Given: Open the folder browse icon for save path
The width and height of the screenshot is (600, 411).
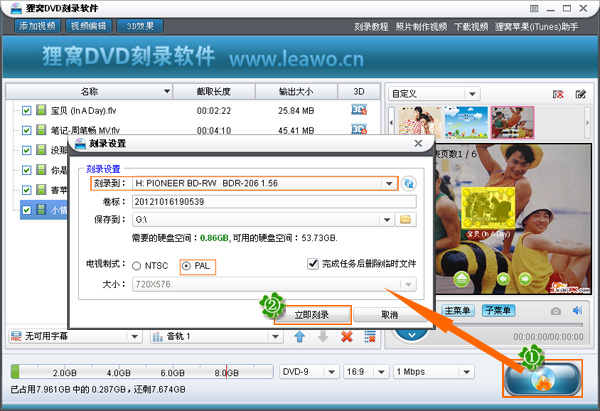Looking at the screenshot, I should coord(406,220).
